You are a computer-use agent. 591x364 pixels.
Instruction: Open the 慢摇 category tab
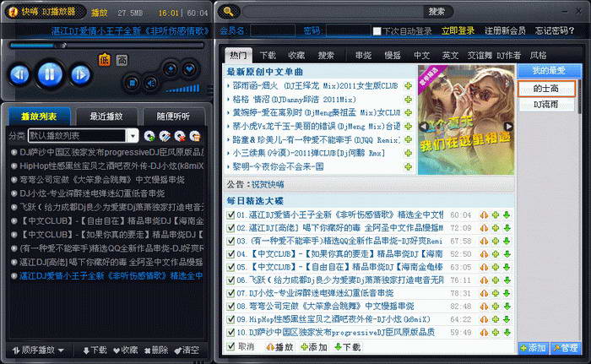tap(393, 56)
